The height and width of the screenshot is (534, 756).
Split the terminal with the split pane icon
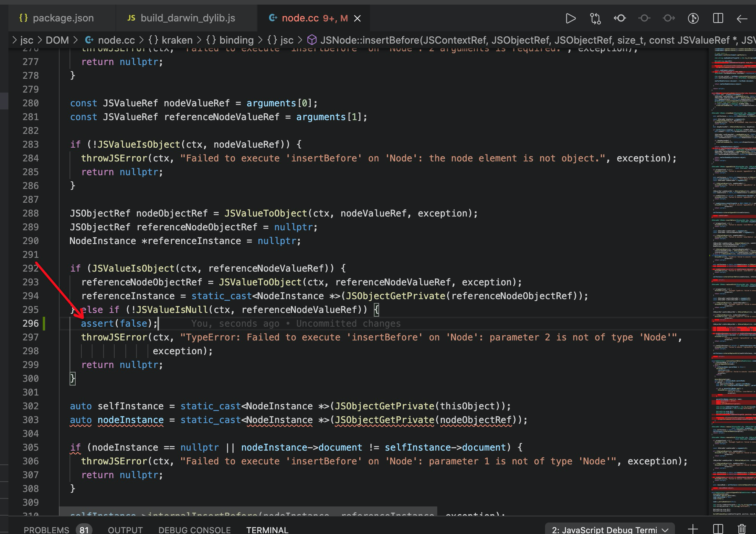[717, 529]
